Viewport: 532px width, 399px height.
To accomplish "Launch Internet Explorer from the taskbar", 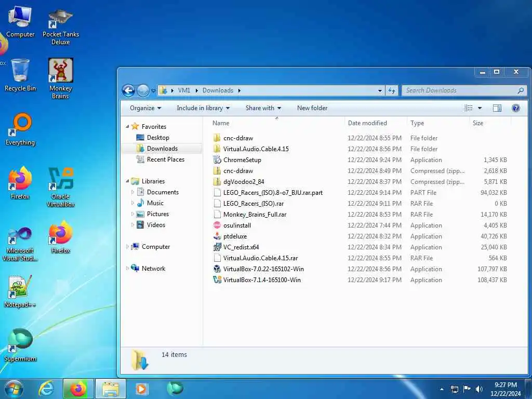I will [46, 389].
